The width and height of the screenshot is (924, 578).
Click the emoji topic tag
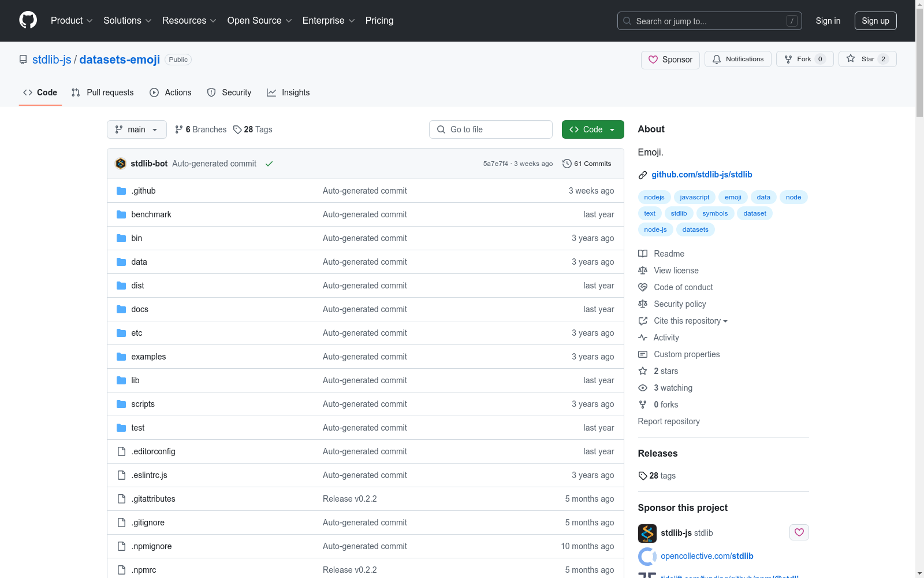733,197
